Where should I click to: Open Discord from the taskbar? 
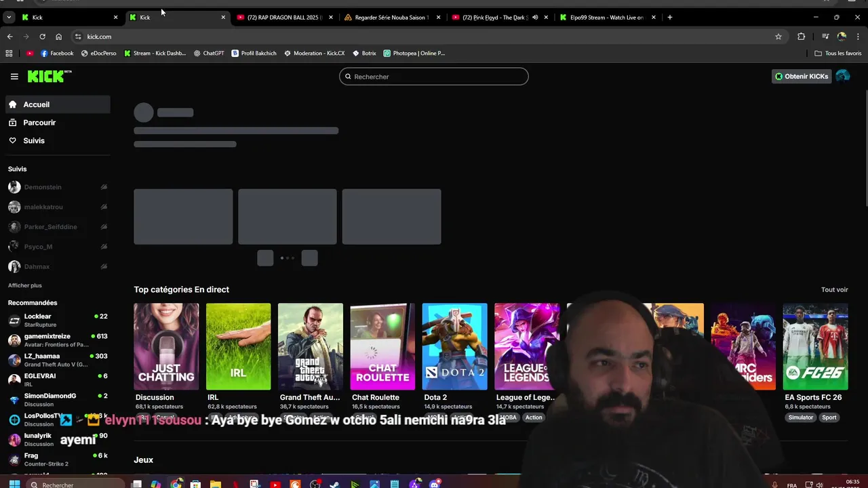tap(435, 484)
